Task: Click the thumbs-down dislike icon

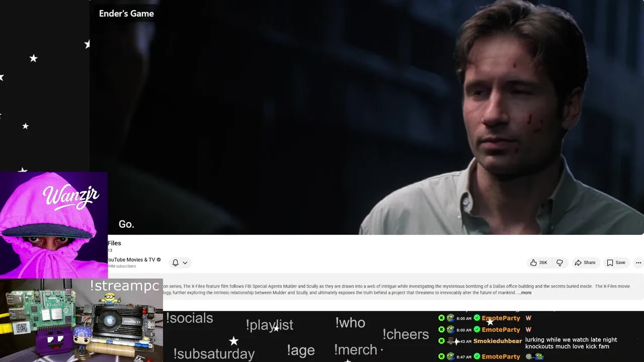Action: click(559, 262)
